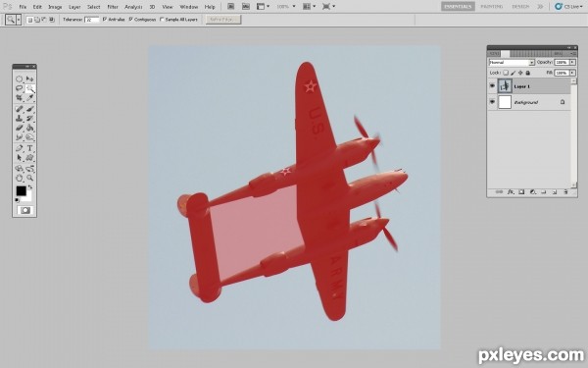Select the Magic Wand tool
The image size is (588, 368).
point(30,88)
